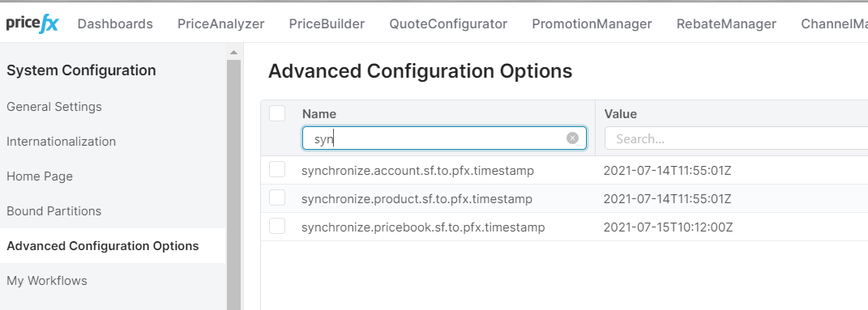Open the Dashboards menu
868x310 pixels.
pyautogui.click(x=115, y=23)
